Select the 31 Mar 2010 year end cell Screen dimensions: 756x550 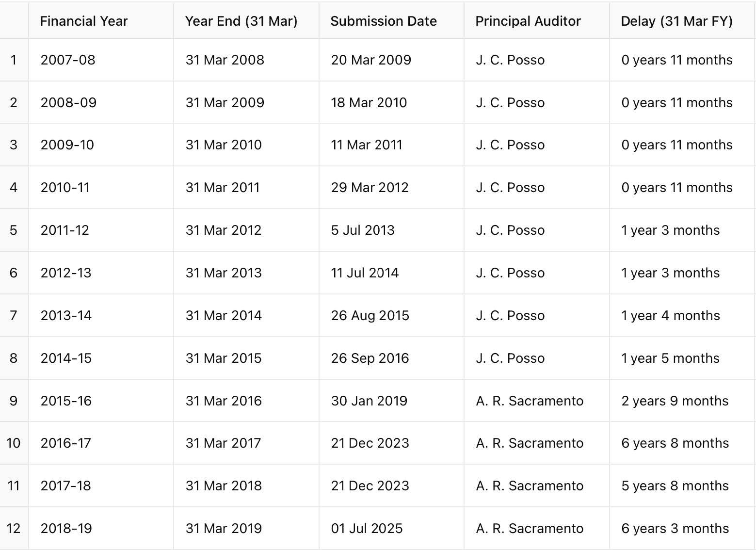224,145
